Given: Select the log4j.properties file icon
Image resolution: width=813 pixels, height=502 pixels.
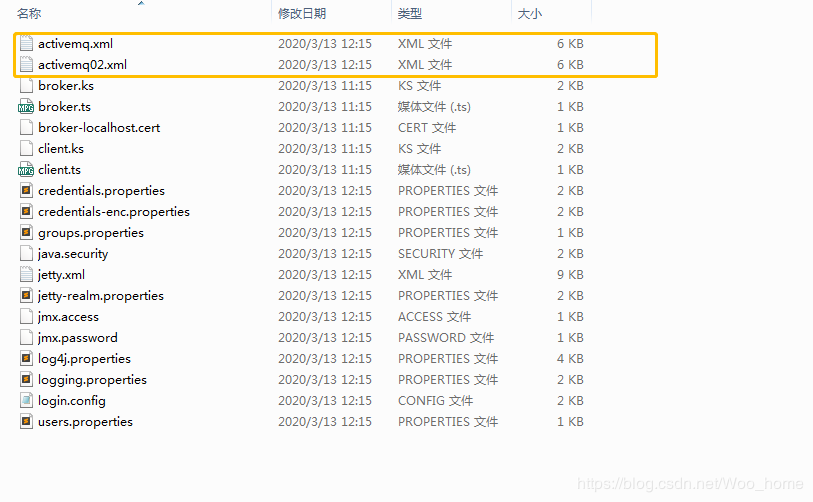Looking at the screenshot, I should point(26,359).
